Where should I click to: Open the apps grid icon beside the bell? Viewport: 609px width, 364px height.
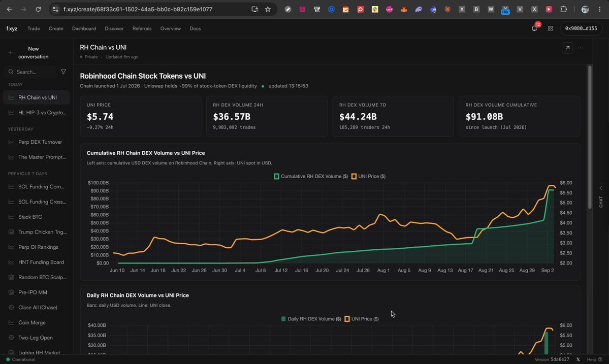pos(551,28)
